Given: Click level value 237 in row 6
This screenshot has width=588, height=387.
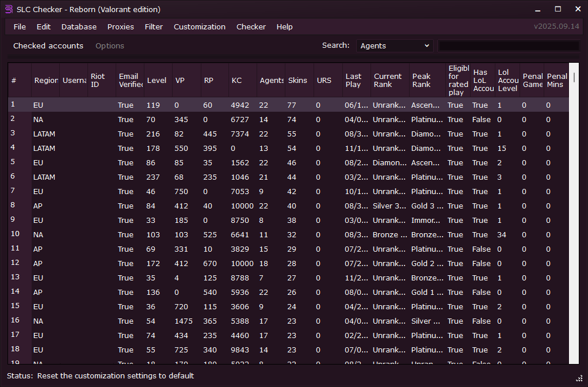Looking at the screenshot, I should (153, 177).
